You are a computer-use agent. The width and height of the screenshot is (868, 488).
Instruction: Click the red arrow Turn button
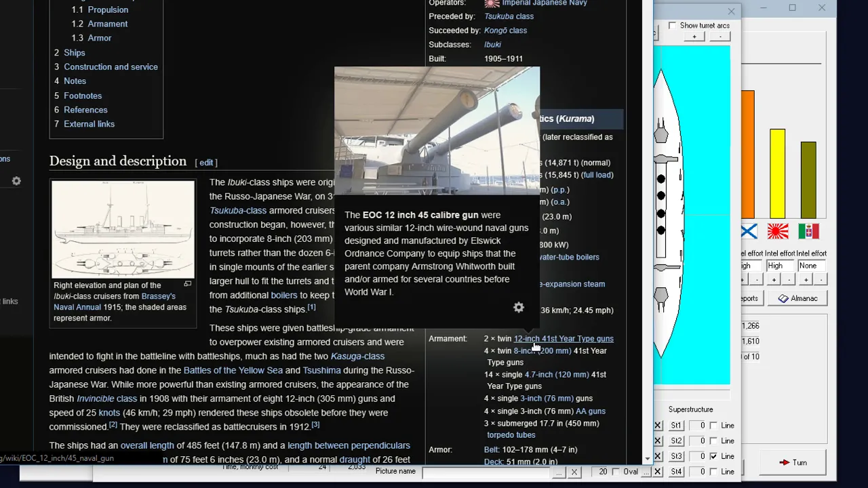click(793, 462)
